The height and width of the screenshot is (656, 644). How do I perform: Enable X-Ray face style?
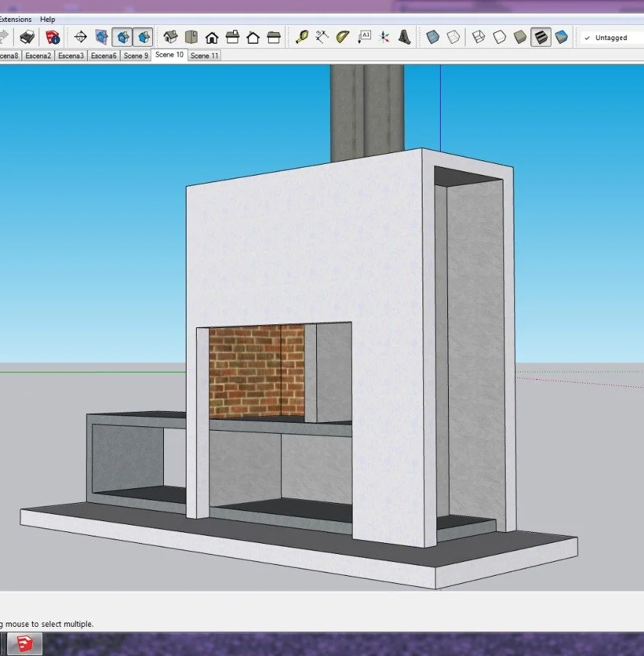click(433, 37)
